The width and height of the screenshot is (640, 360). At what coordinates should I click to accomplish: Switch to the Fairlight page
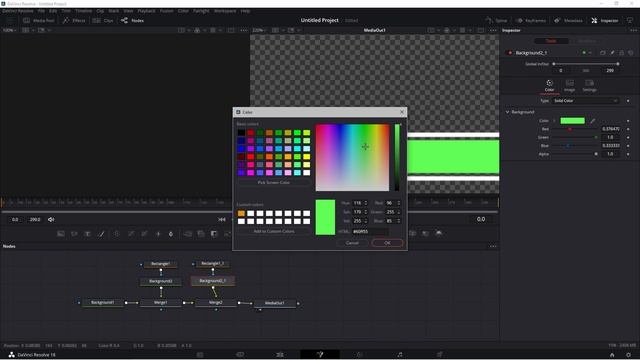point(400,355)
